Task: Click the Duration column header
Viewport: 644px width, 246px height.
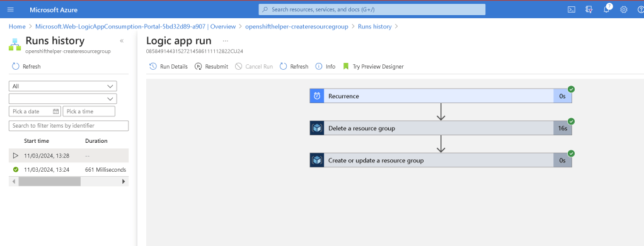Action: (x=96, y=141)
